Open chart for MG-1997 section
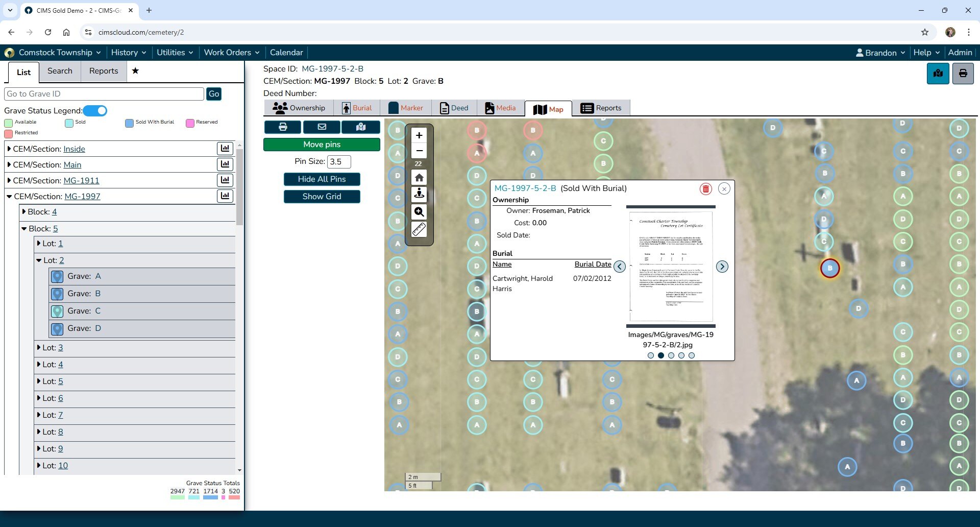The image size is (980, 527). [x=225, y=196]
